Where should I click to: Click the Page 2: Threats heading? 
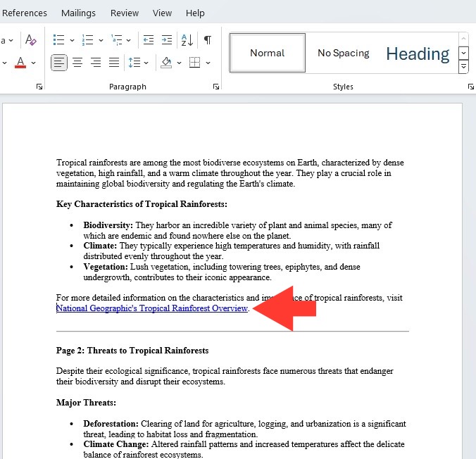coord(132,351)
